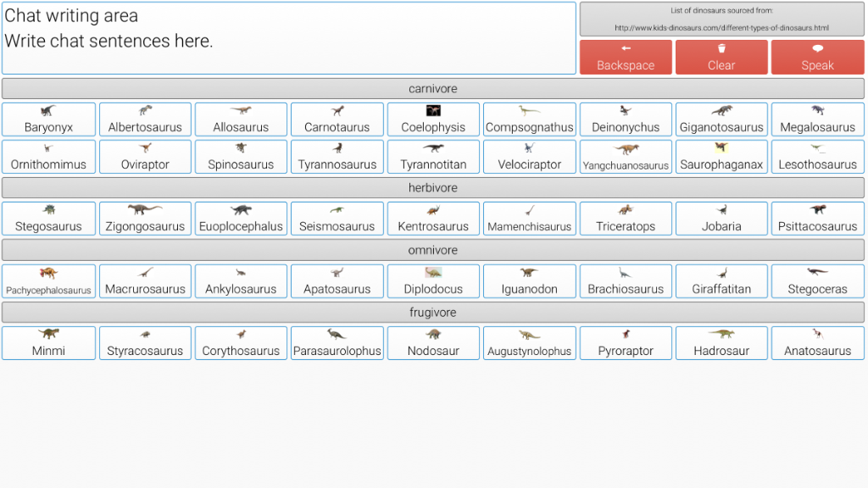Select the Coelophysis tile
The image size is (868, 488).
433,119
